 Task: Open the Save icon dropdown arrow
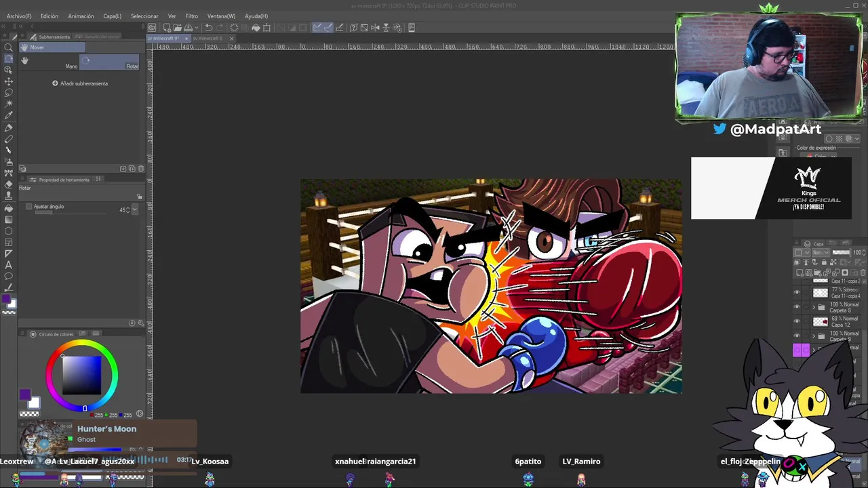[x=197, y=28]
